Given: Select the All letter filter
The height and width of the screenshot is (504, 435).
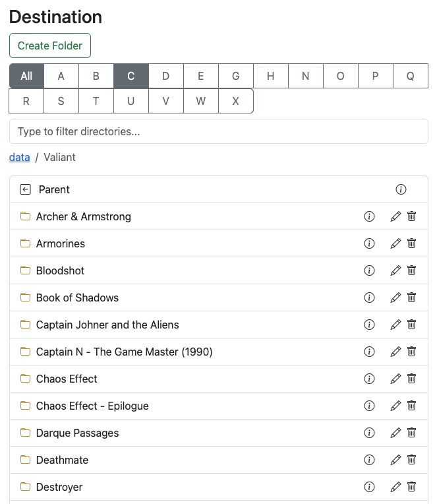Looking at the screenshot, I should (x=26, y=76).
